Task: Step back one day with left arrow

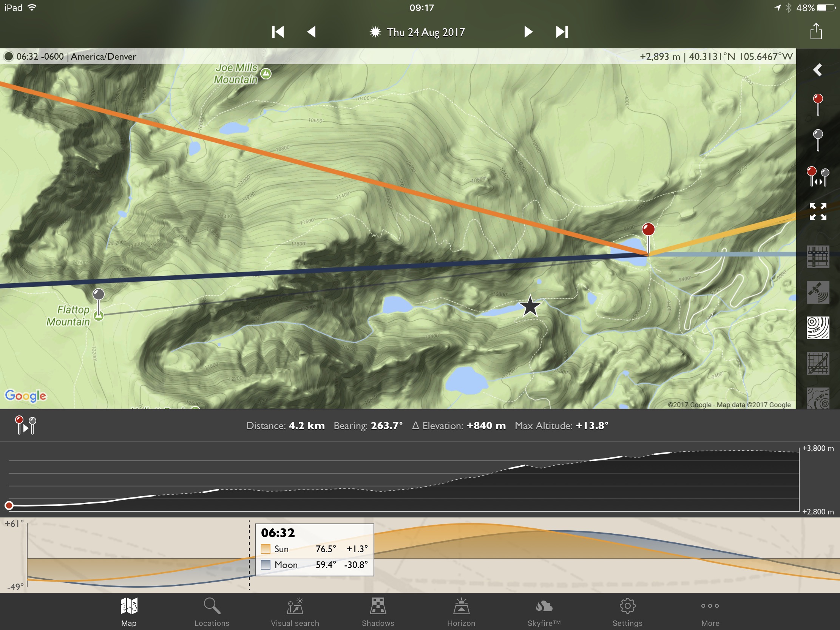Action: pos(311,31)
